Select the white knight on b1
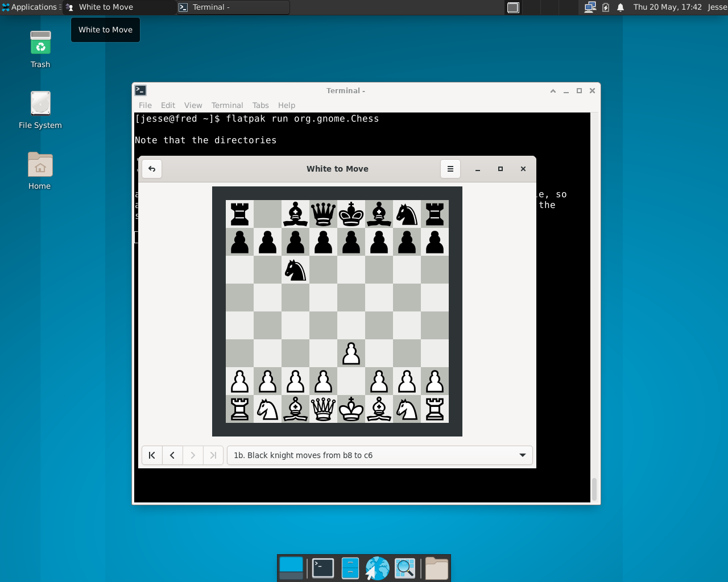The height and width of the screenshot is (582, 728). [x=268, y=409]
